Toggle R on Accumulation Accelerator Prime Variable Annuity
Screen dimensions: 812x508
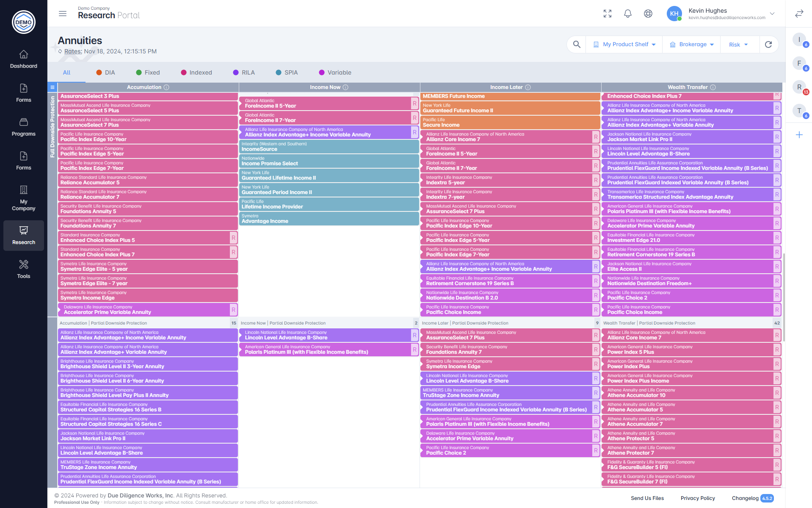click(x=233, y=310)
